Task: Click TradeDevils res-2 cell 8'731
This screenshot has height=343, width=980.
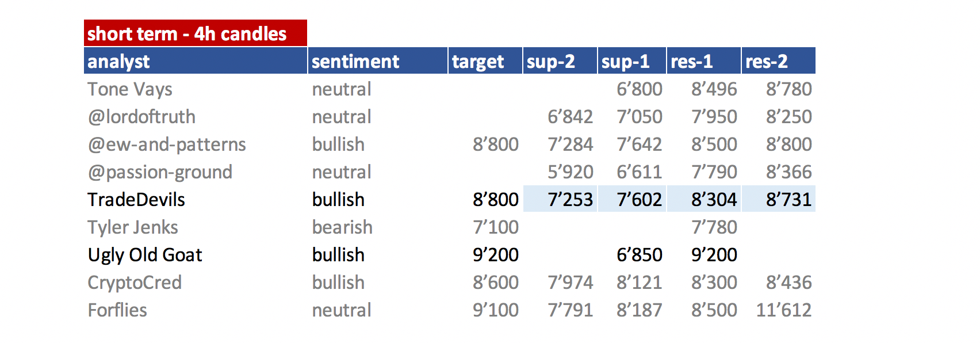Action: 779,199
